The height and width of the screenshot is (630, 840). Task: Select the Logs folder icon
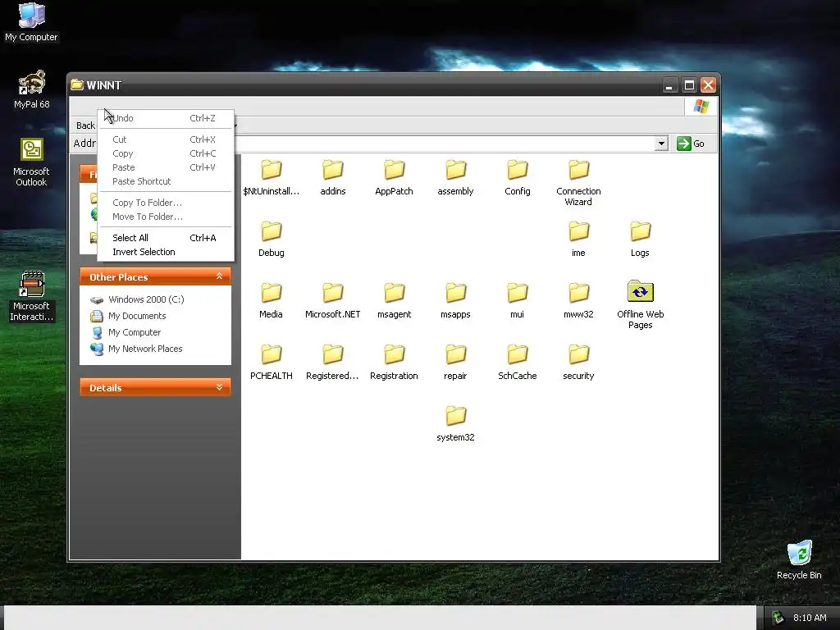pyautogui.click(x=640, y=232)
